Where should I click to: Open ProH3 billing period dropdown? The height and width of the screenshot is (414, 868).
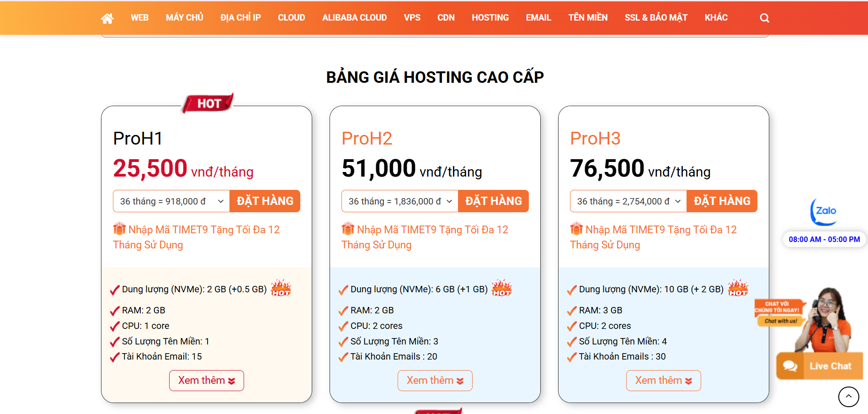point(628,201)
